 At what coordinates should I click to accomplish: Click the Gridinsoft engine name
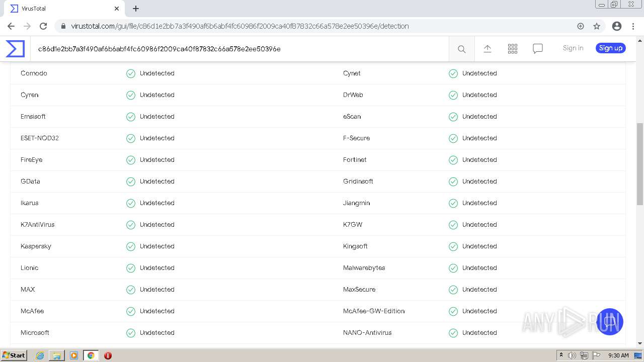coord(358,182)
